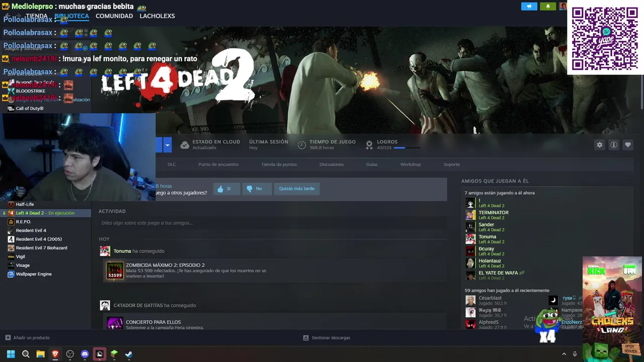Click Sander's friend avatar
The height and width of the screenshot is (362, 644).
tap(470, 227)
